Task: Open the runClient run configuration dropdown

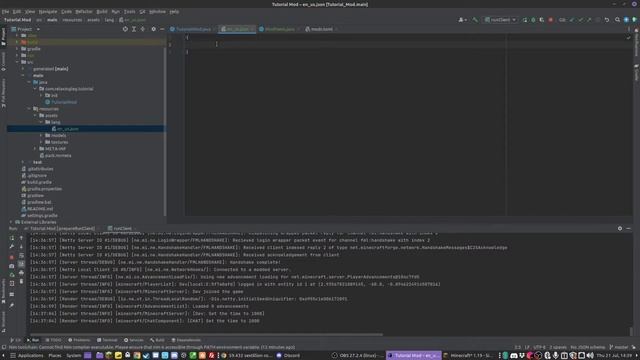Action: tap(500, 20)
